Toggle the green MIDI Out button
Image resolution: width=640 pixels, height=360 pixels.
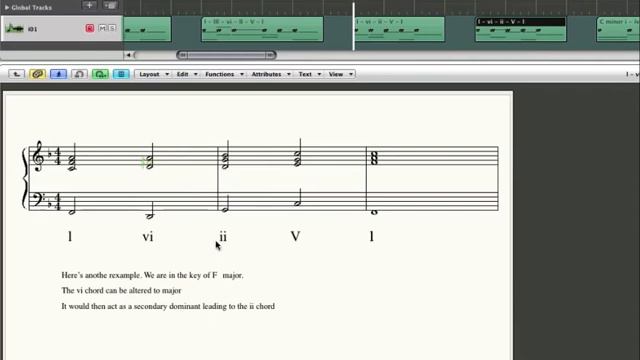point(100,74)
